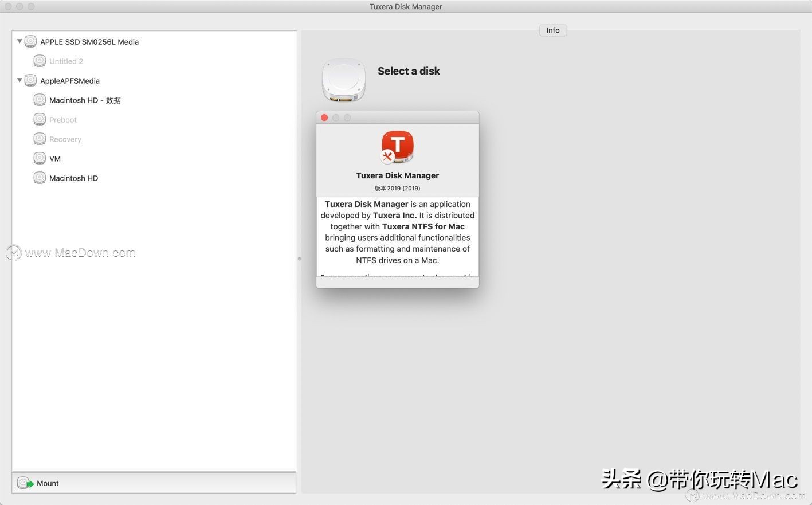Click the AppleAPFSMedia disk icon
This screenshot has height=505, width=812.
point(30,80)
